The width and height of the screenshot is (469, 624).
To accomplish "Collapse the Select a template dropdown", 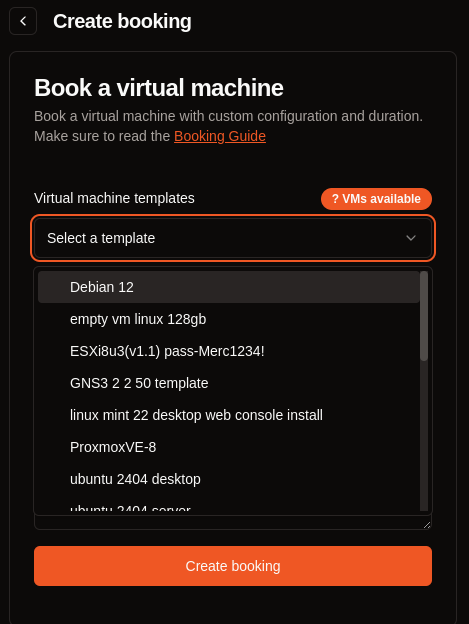I will (233, 238).
